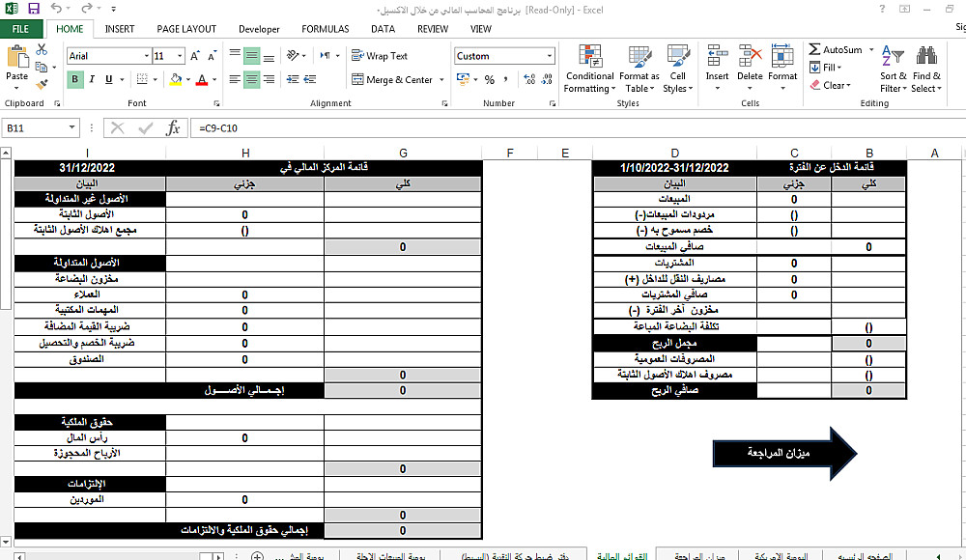Screen dimensions: 966x560
Task: Toggle Center horizontal alignment
Action: click(x=252, y=79)
